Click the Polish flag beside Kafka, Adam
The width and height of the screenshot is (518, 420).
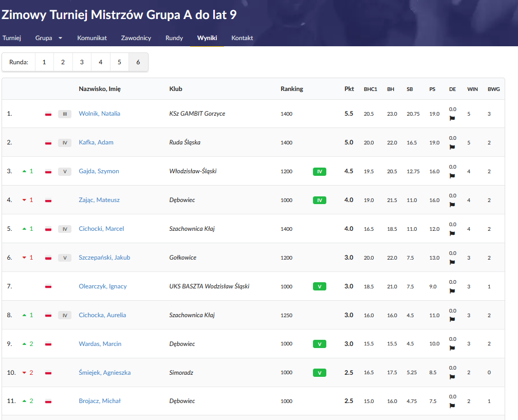point(48,142)
